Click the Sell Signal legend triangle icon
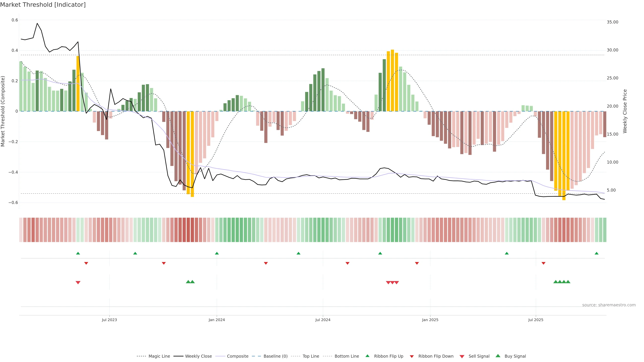 pos(462,356)
